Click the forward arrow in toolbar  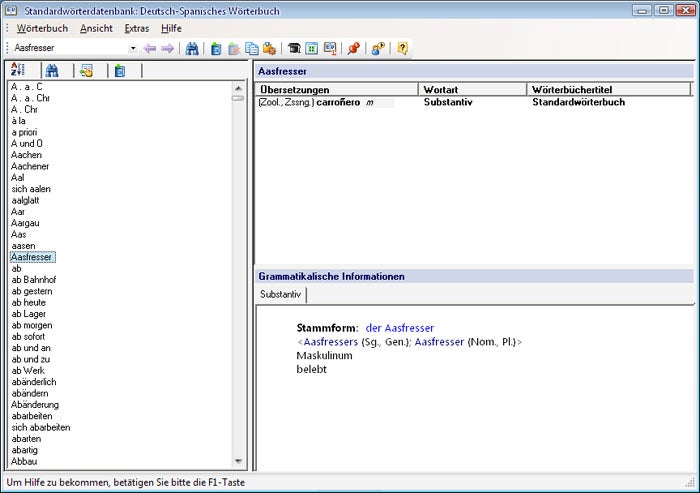click(168, 48)
